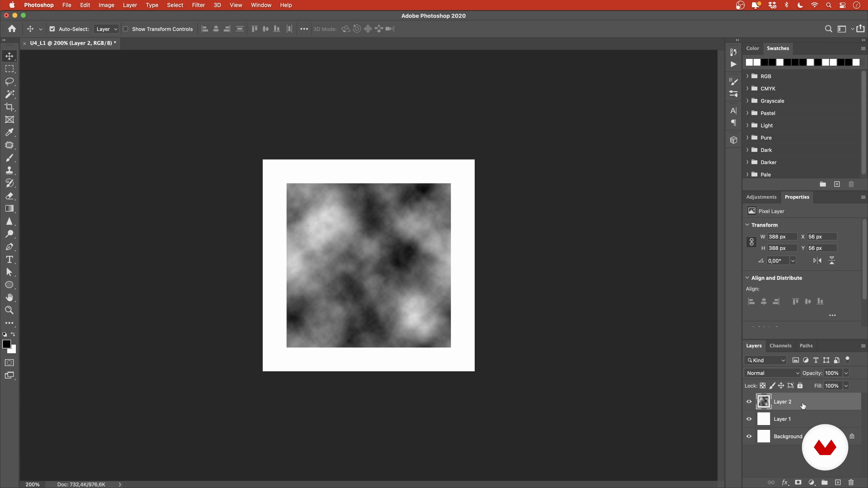Switch to the Adjustments tab
Viewport: 868px width, 488px height.
[x=761, y=197]
